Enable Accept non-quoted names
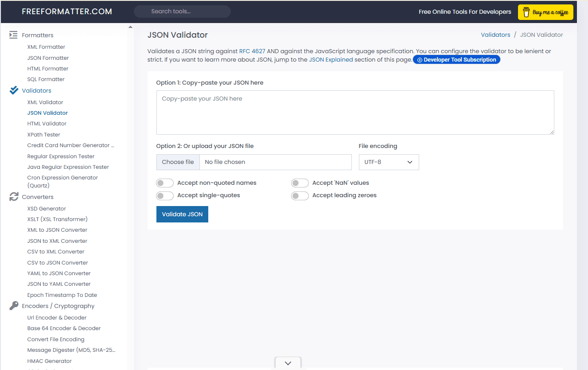This screenshot has width=588, height=370. pos(164,183)
